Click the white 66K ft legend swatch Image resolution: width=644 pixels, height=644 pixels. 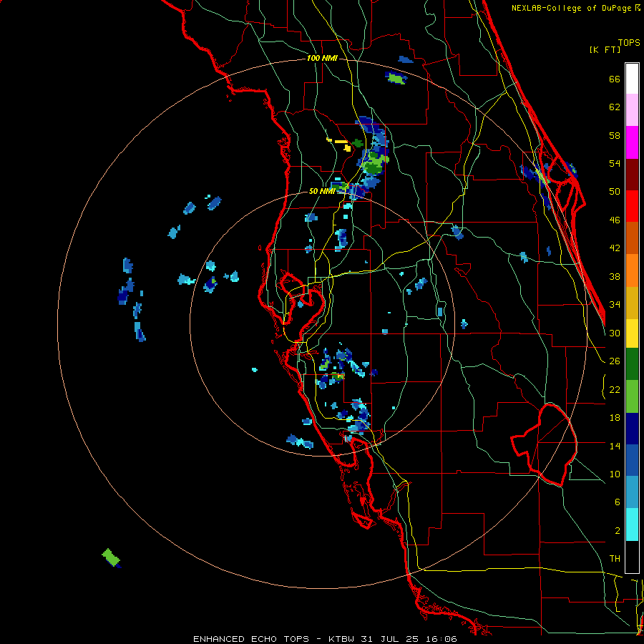(x=632, y=79)
